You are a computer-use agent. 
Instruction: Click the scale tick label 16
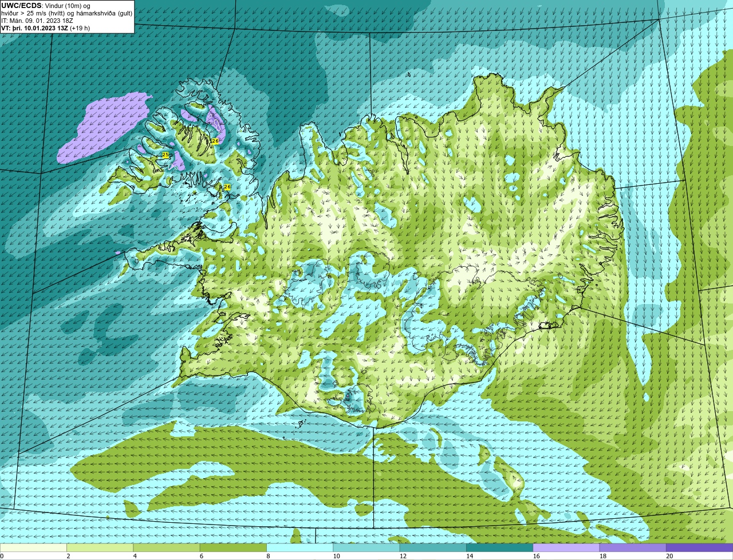[x=536, y=556]
